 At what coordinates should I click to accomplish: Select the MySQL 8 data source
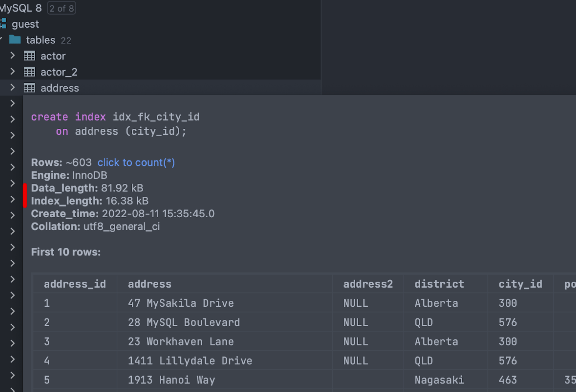click(21, 8)
